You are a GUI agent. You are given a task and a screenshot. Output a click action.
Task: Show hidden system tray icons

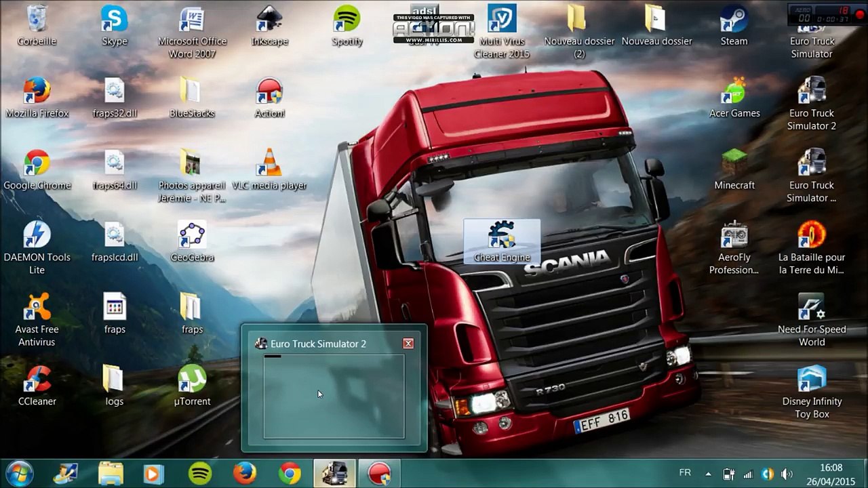click(x=708, y=474)
